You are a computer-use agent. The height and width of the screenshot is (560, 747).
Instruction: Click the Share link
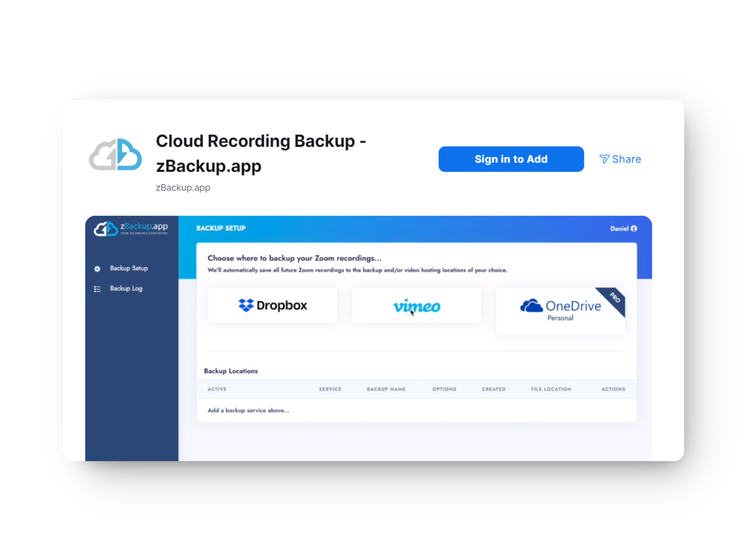(626, 159)
